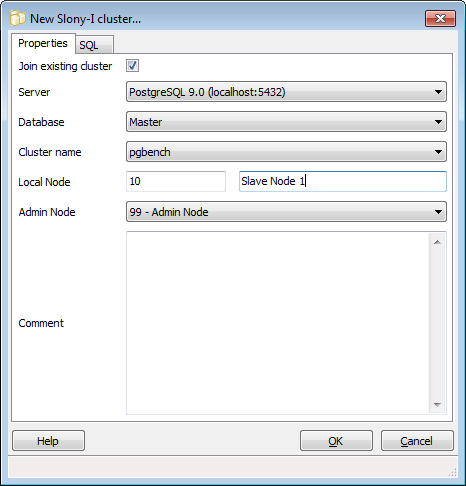Switch to the SQL tab
466x486 pixels.
pyautogui.click(x=95, y=45)
